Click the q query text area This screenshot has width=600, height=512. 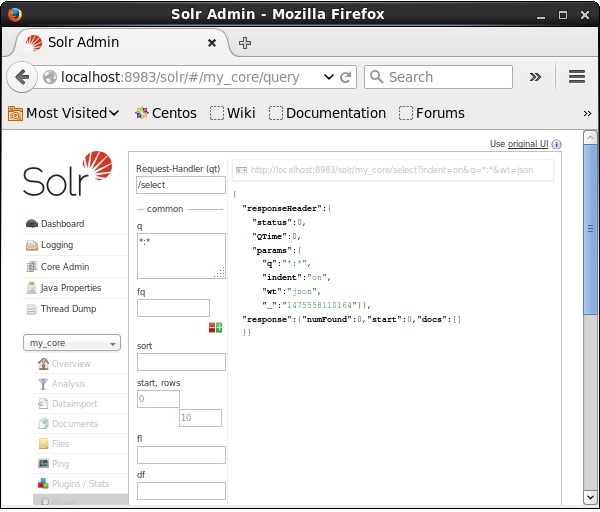click(x=180, y=256)
